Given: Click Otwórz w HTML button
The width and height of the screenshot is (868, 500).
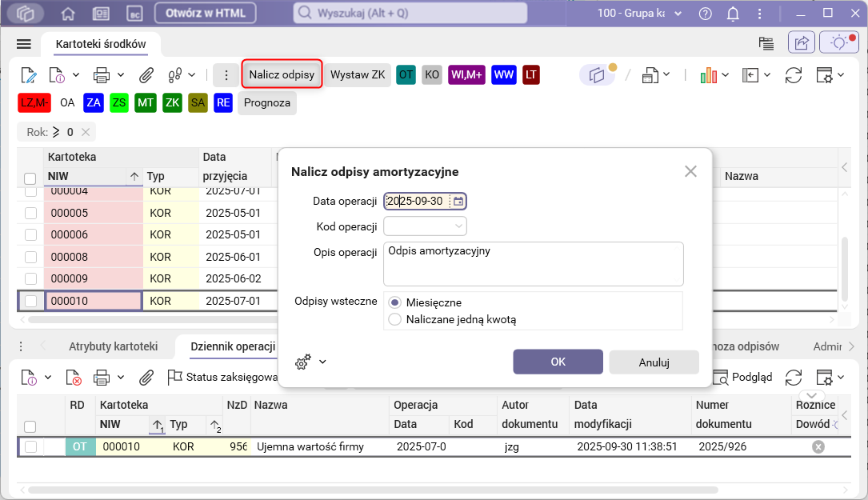Looking at the screenshot, I should [x=206, y=14].
